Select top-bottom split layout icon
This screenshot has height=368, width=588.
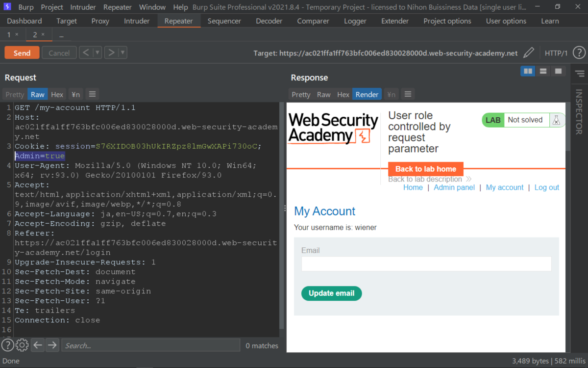pos(543,71)
